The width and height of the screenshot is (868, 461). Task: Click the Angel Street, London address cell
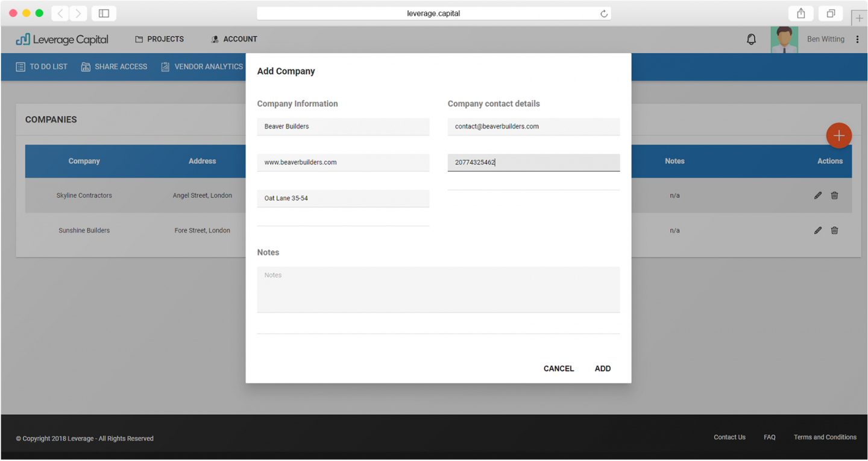point(202,196)
